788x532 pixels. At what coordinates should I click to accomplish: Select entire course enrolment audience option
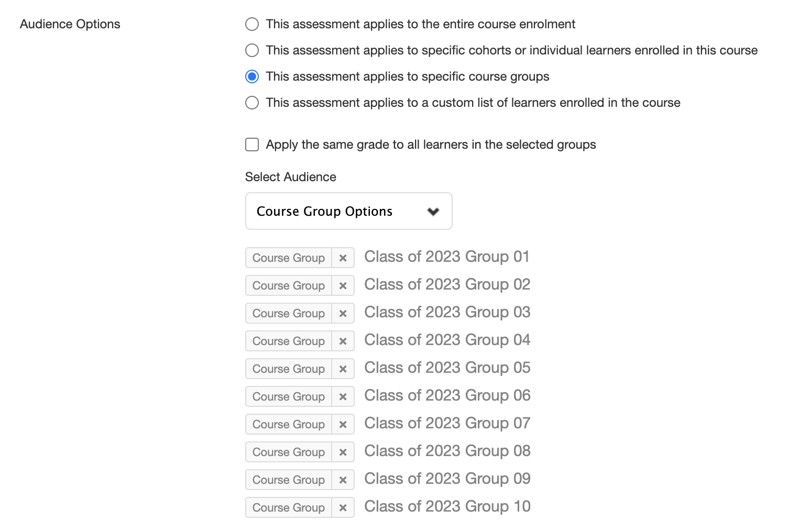(252, 24)
